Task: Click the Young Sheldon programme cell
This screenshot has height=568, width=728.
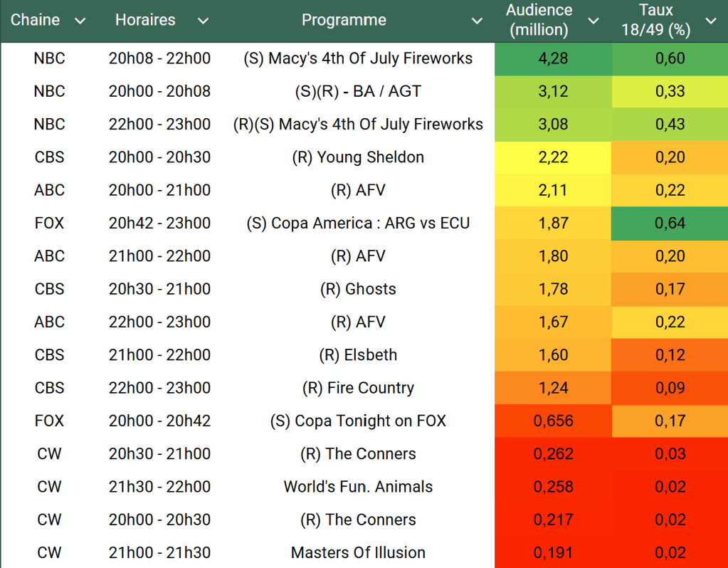Action: tap(358, 157)
